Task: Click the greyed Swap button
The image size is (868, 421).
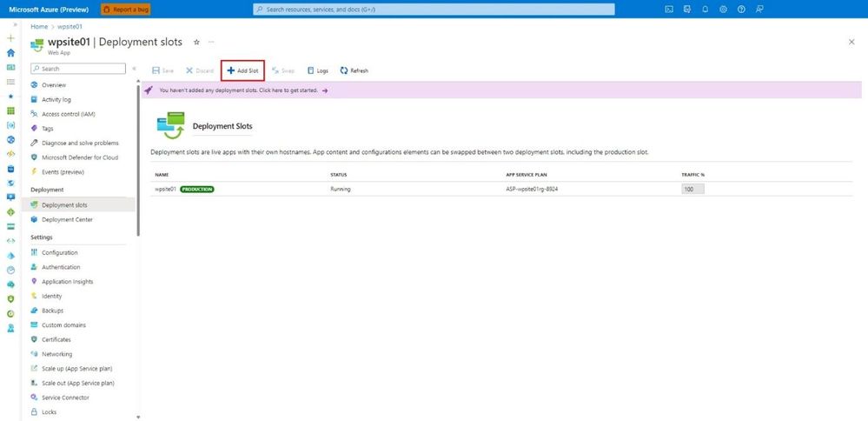Action: 283,71
